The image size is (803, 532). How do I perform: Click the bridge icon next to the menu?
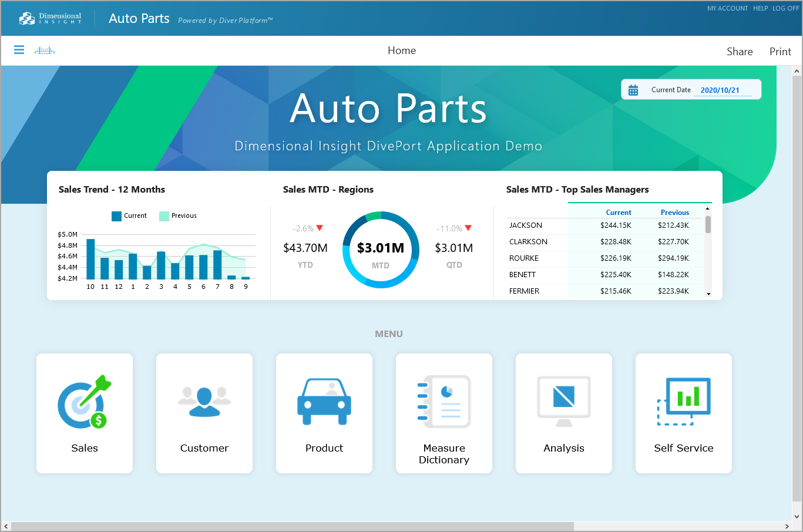[x=43, y=50]
